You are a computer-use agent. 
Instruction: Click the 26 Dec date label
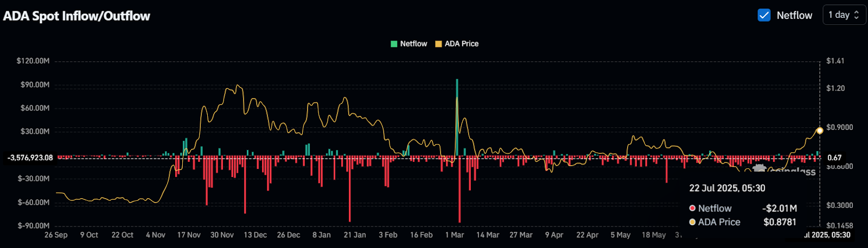tap(289, 235)
